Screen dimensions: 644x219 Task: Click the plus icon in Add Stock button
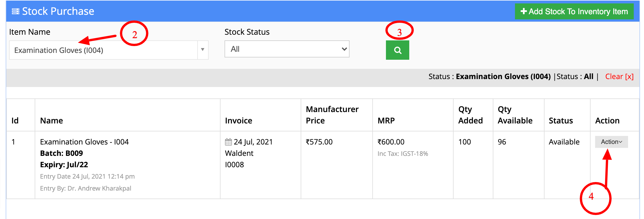pyautogui.click(x=523, y=11)
